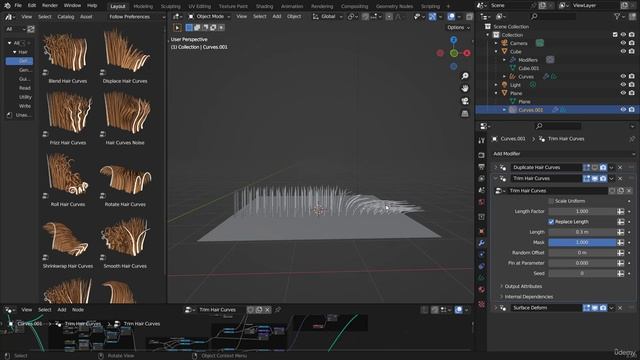640x360 pixels.
Task: Click the blue Z axis gizmo circle
Action: 453,40
